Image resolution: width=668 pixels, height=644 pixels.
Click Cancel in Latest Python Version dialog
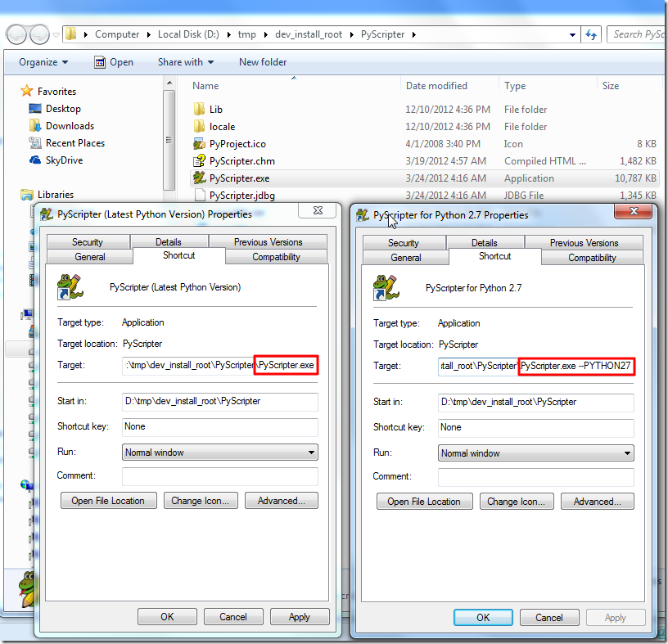coord(233,617)
